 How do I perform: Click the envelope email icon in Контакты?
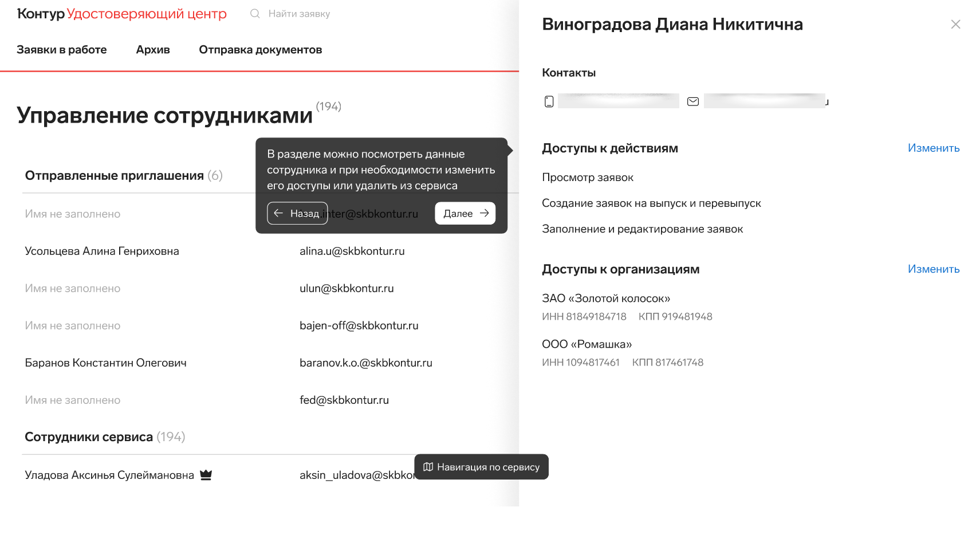tap(693, 101)
